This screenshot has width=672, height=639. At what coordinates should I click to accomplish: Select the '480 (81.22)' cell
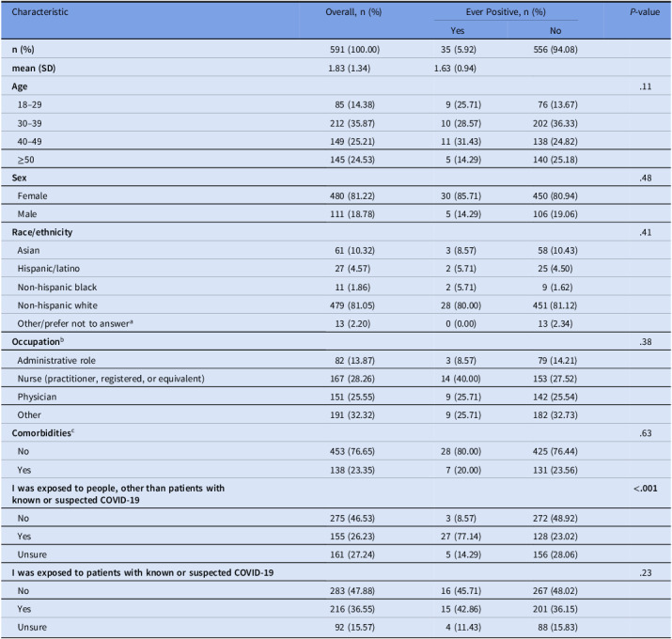click(x=352, y=195)
